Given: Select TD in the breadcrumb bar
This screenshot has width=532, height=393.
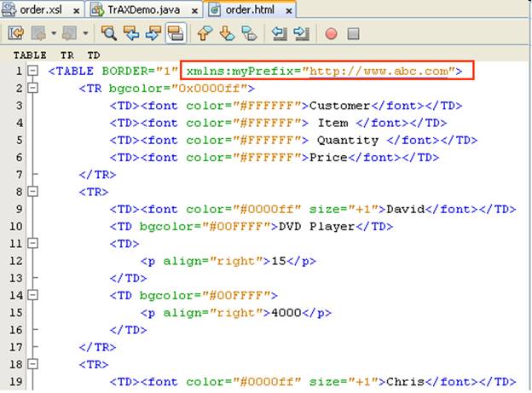Looking at the screenshot, I should click(94, 55).
